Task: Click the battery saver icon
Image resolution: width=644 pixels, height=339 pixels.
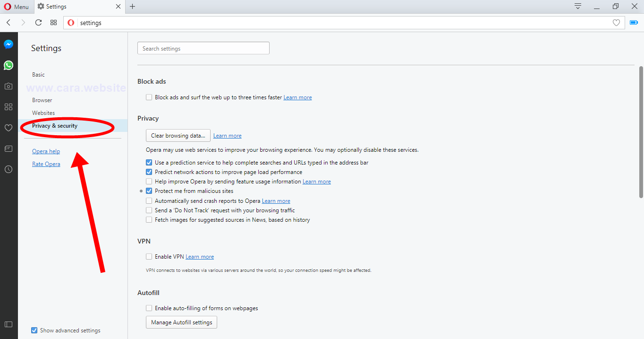Action: 634,22
